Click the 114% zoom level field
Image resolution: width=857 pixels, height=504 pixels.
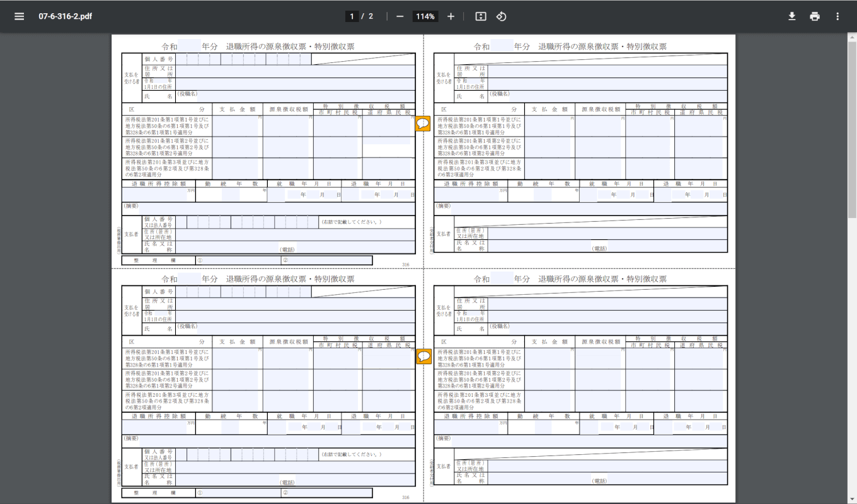(x=425, y=16)
